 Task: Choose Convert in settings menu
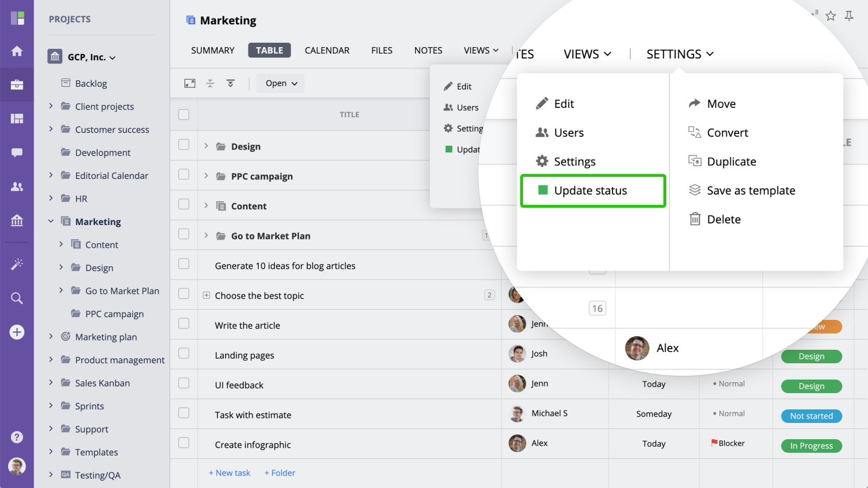[x=718, y=133]
